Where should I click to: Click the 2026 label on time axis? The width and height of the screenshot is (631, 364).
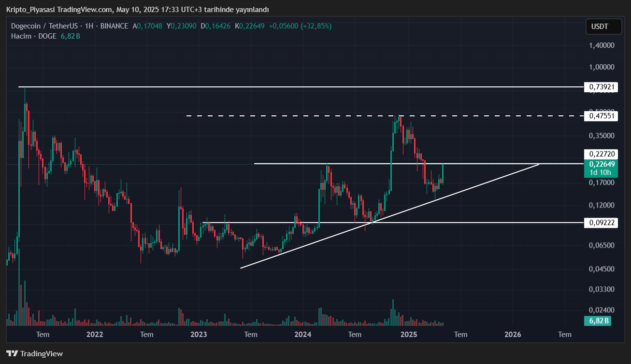point(513,334)
